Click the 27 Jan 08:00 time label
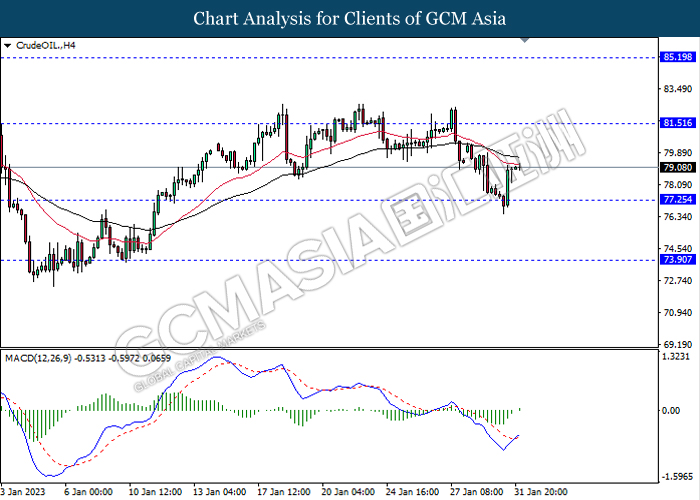Image resolution: width=700 pixels, height=500 pixels. [477, 492]
